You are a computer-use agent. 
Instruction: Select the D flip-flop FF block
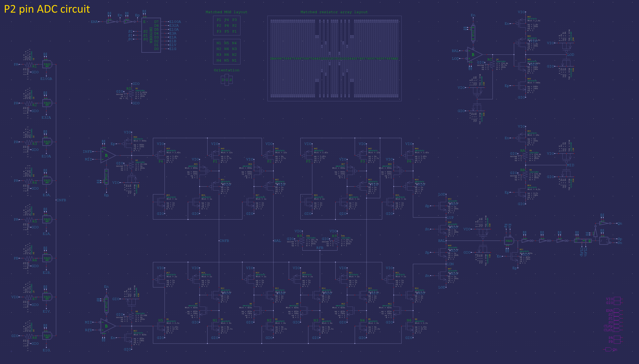click(583, 241)
